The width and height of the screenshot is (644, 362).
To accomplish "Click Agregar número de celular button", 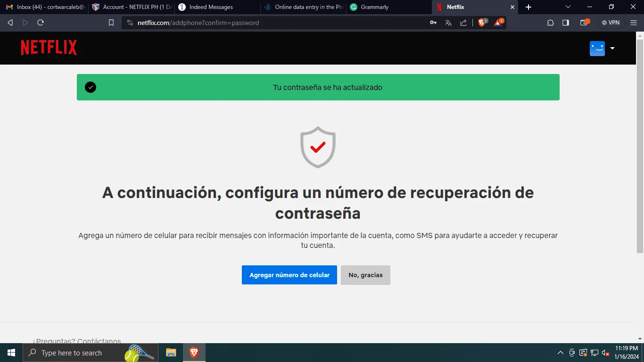I will click(289, 275).
